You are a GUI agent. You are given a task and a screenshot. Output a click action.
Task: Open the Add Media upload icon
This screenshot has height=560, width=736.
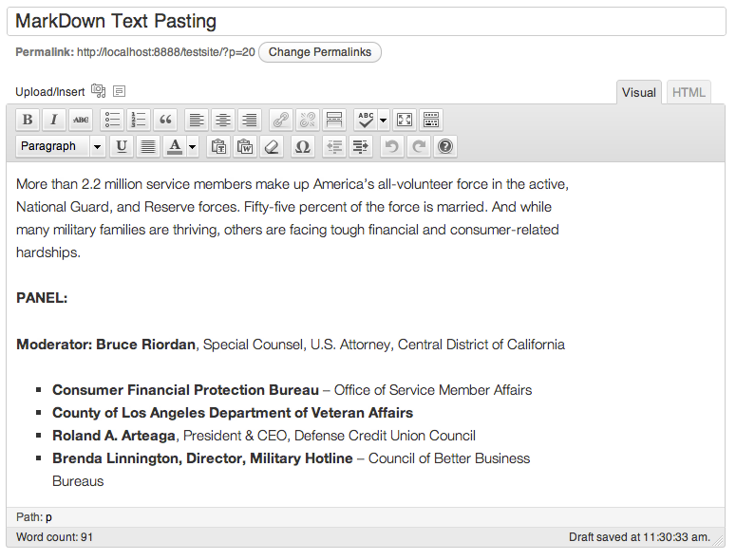click(98, 90)
